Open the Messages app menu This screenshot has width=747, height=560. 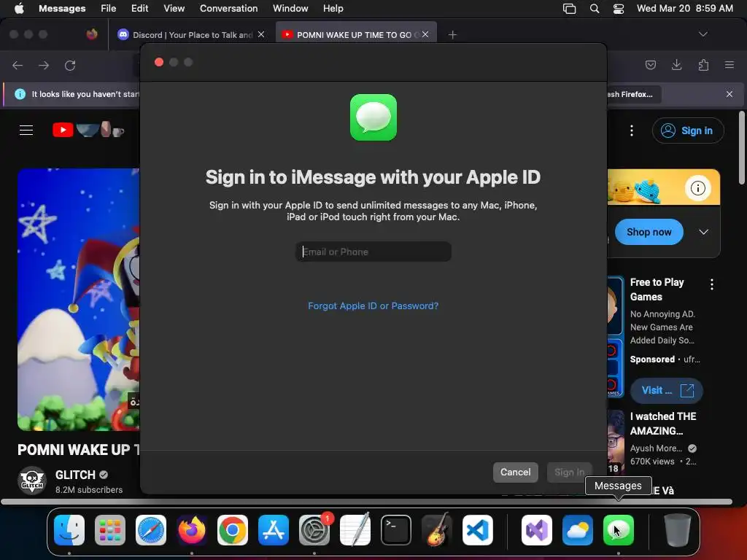point(62,8)
